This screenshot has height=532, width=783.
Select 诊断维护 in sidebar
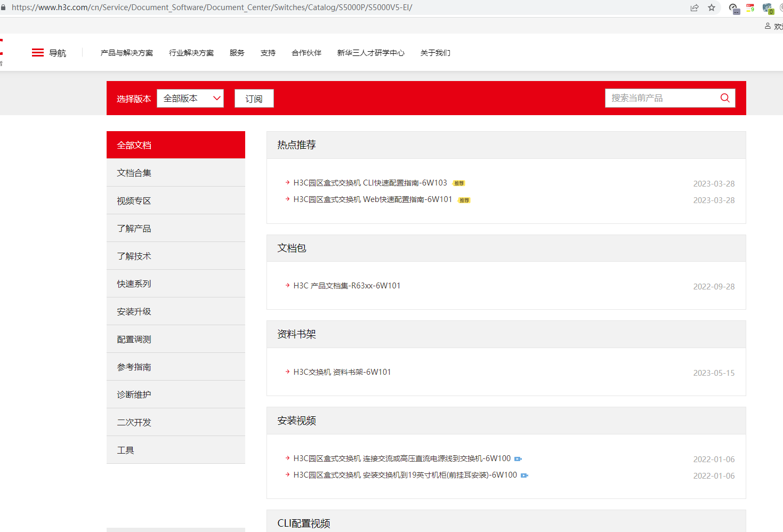point(176,394)
